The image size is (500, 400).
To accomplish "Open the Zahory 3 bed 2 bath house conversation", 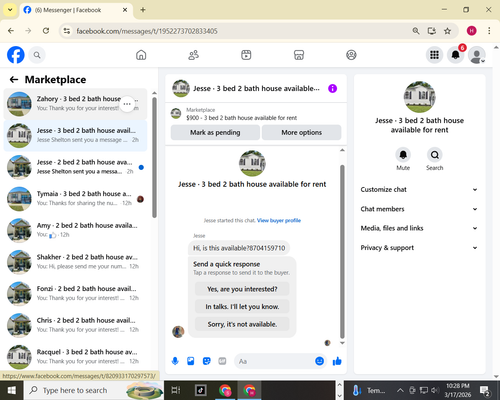I will coord(75,104).
